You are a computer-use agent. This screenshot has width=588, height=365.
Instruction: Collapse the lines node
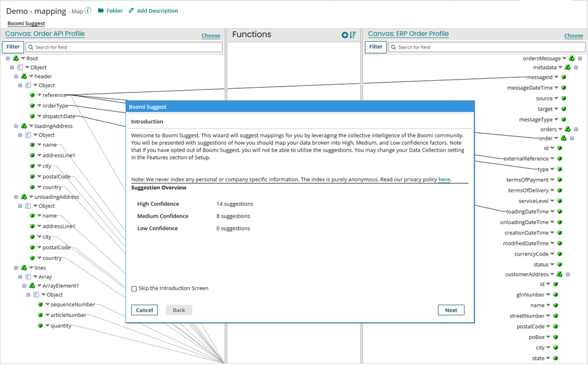pyautogui.click(x=16, y=267)
